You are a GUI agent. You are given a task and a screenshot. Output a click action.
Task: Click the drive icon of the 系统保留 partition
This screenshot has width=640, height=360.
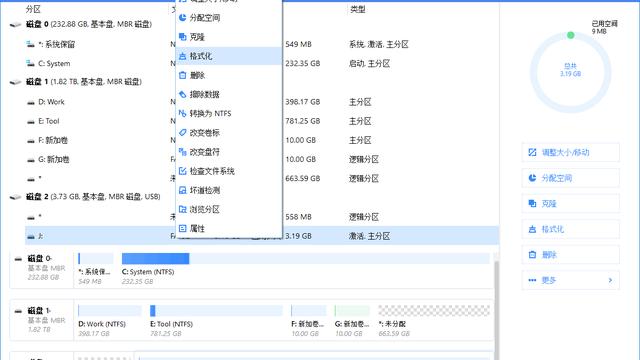pos(30,44)
